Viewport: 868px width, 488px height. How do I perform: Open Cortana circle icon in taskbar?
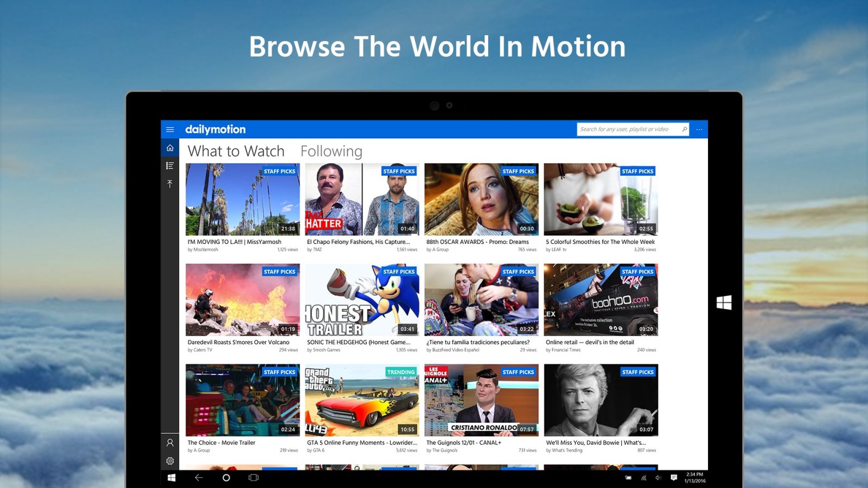pos(226,478)
